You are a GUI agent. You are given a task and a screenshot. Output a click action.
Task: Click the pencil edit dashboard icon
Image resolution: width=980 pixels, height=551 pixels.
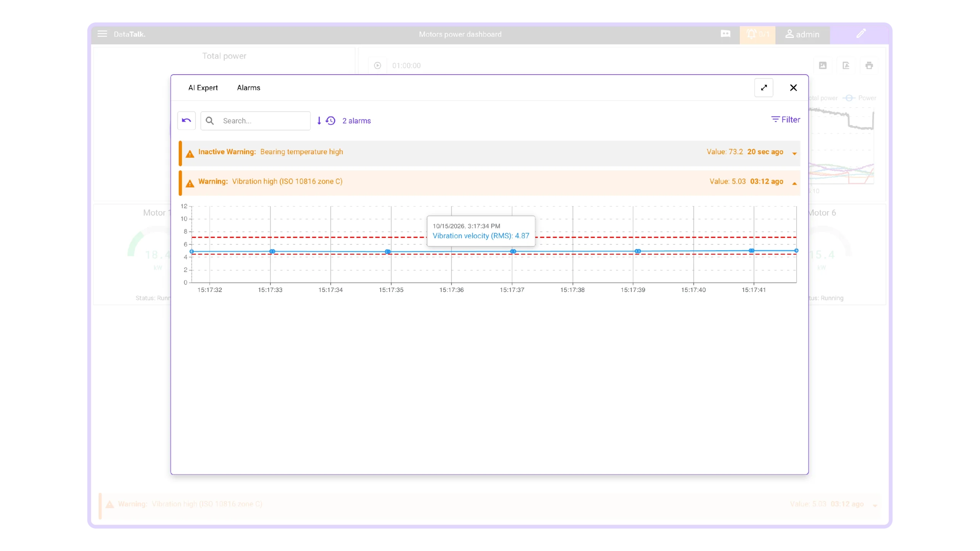(861, 34)
